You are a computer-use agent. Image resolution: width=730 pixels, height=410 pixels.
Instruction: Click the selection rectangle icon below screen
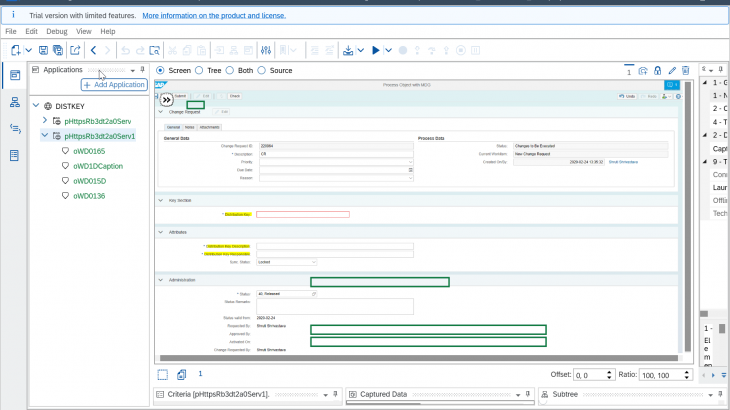(x=162, y=375)
